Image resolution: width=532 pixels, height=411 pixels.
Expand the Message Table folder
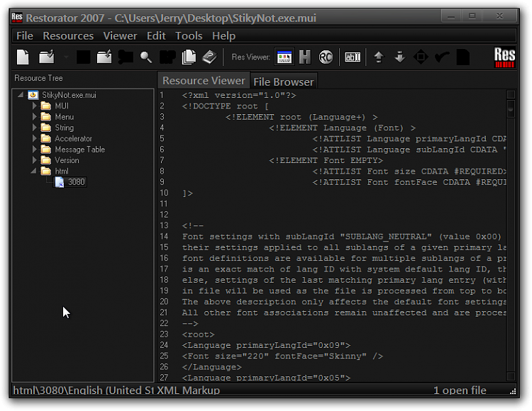(x=34, y=149)
